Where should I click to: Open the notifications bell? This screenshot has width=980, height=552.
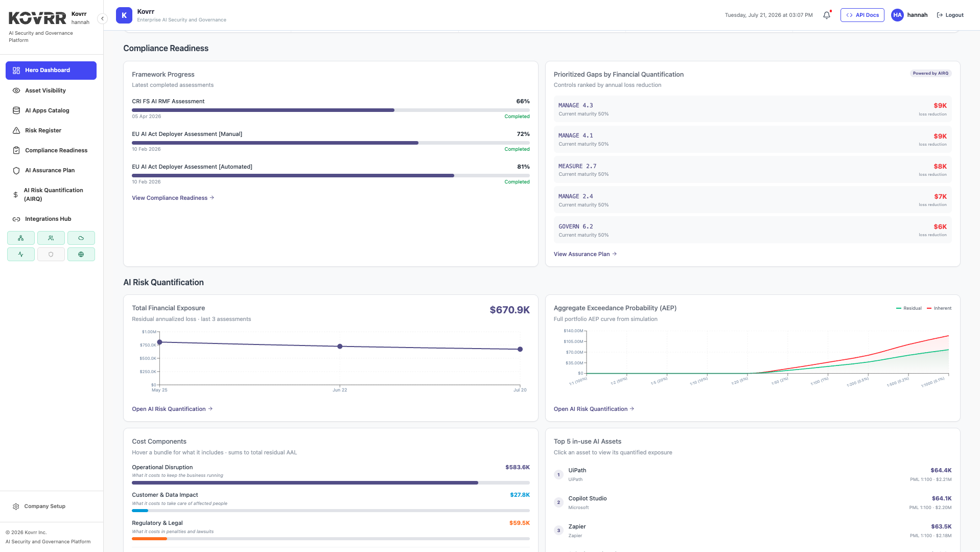tap(827, 15)
